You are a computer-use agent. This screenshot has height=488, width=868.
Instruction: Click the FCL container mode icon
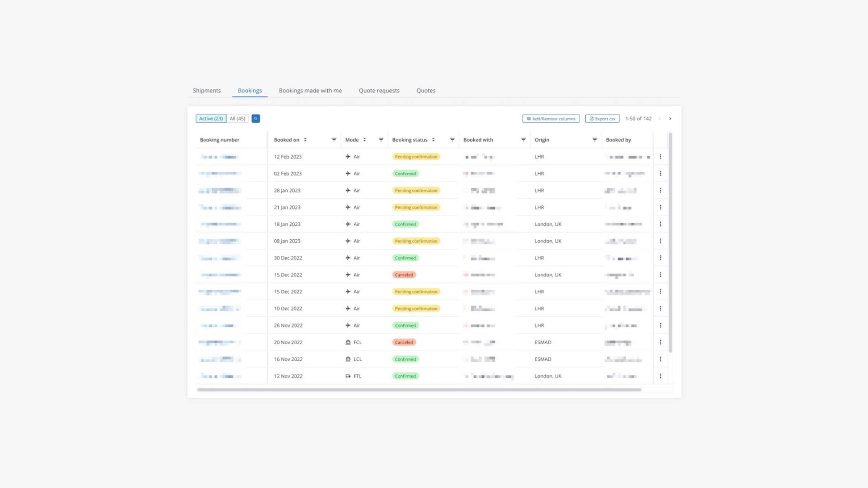point(348,342)
